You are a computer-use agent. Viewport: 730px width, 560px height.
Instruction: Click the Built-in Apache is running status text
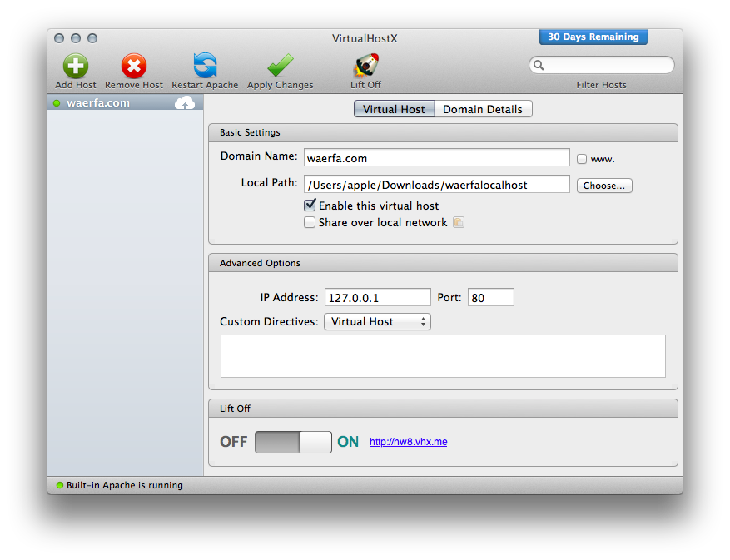(125, 485)
